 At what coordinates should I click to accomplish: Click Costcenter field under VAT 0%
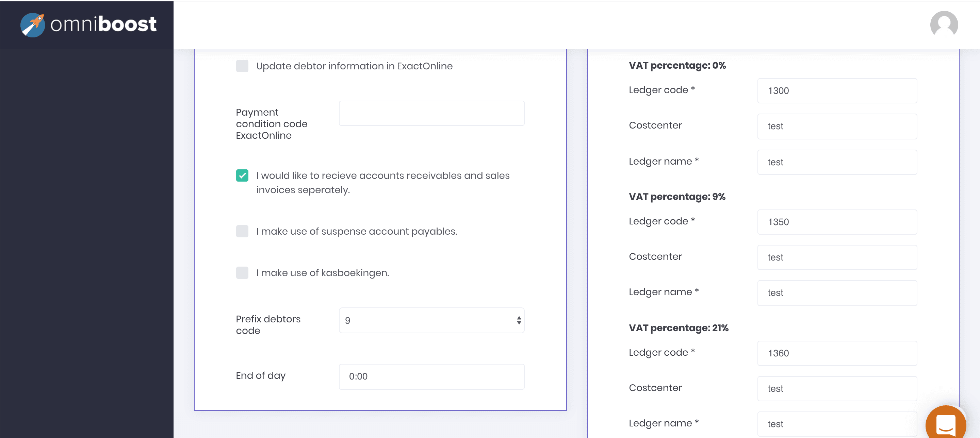[837, 126]
